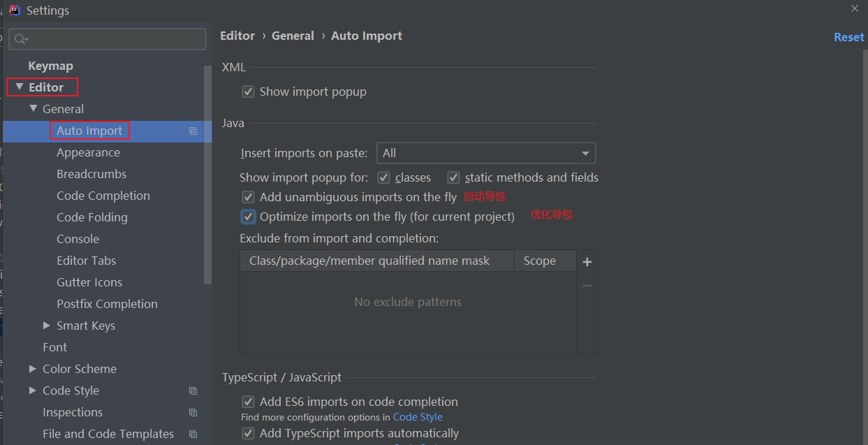Collapse the Editor tree node arrow
This screenshot has width=868, height=445.
pyautogui.click(x=20, y=87)
